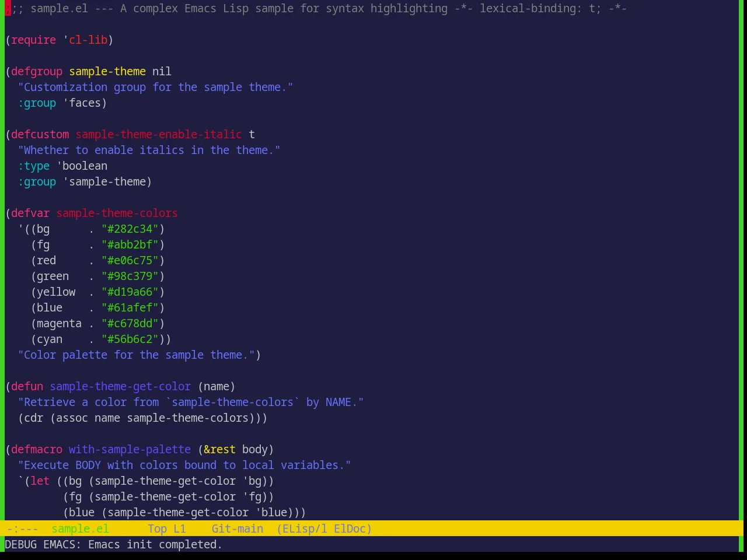This screenshot has width=747, height=560.
Task: Click the 'faces symbol
Action: pyautogui.click(x=82, y=103)
